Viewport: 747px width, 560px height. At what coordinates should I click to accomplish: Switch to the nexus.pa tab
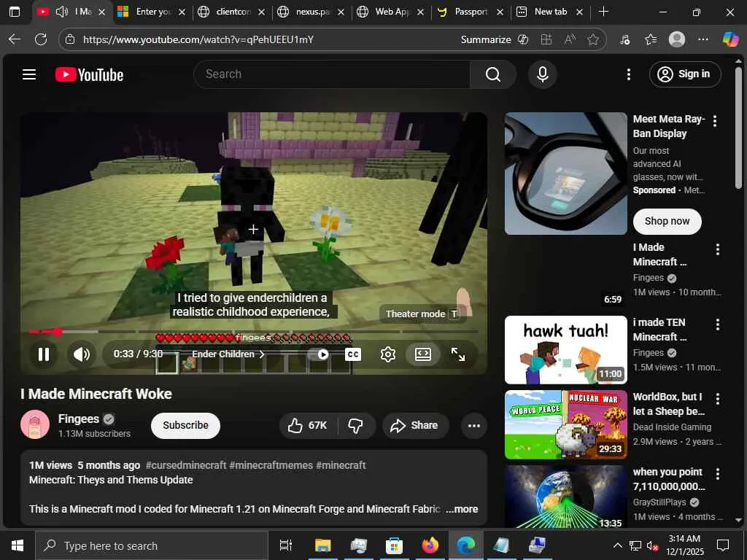311,12
